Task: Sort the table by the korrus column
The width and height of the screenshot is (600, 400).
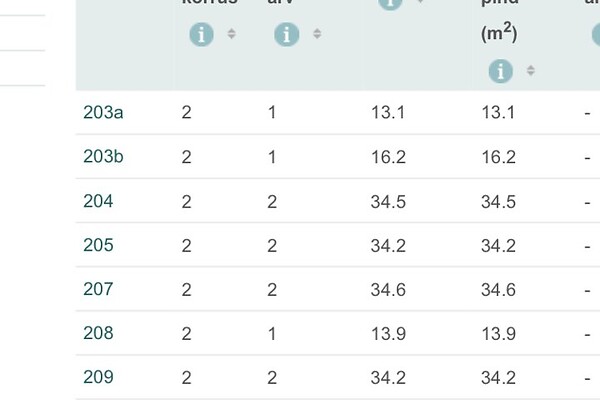Action: (231, 35)
